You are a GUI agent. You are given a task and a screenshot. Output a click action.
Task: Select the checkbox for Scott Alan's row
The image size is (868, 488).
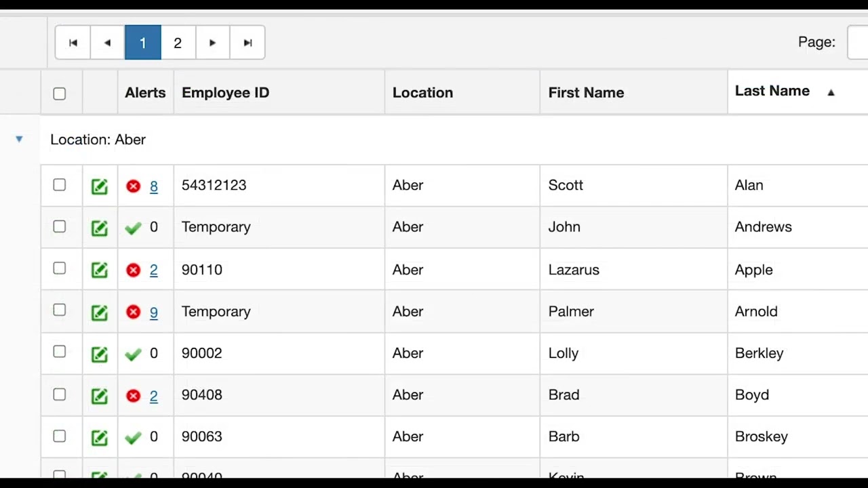[x=60, y=185]
